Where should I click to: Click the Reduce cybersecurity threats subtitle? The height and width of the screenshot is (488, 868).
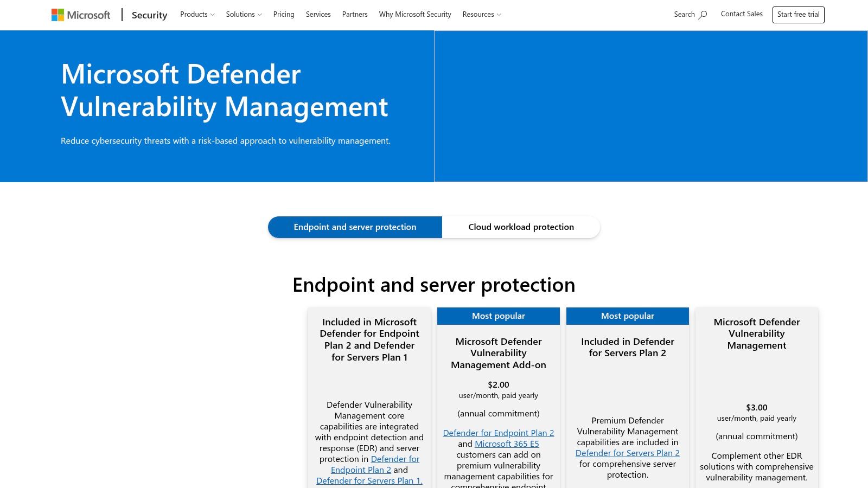(x=226, y=140)
